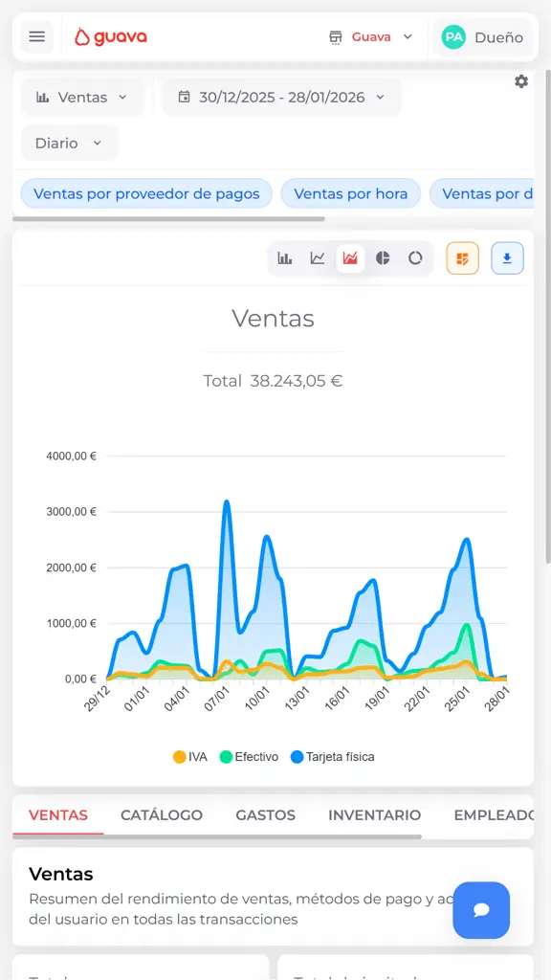The height and width of the screenshot is (980, 551).
Task: Open the chat bubble widget
Action: pyautogui.click(x=481, y=910)
